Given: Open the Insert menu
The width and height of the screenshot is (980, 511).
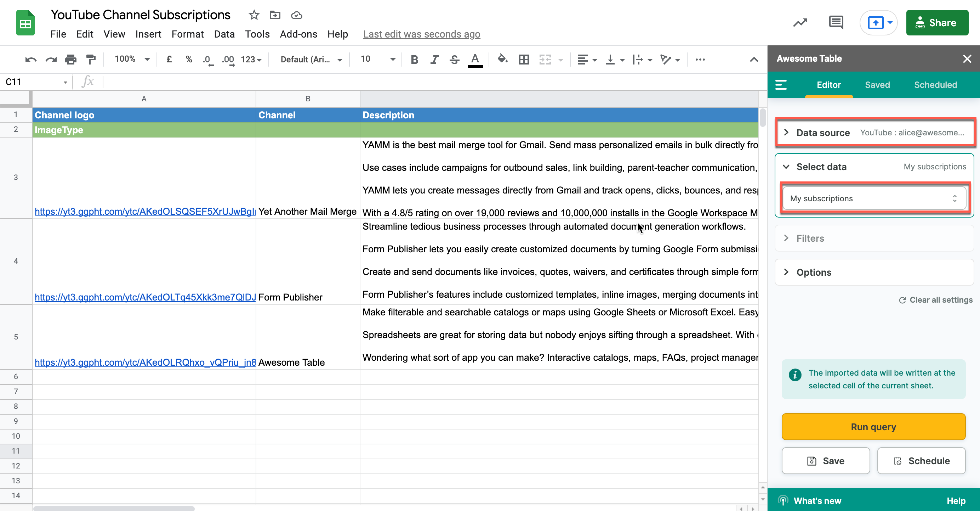Looking at the screenshot, I should point(148,34).
